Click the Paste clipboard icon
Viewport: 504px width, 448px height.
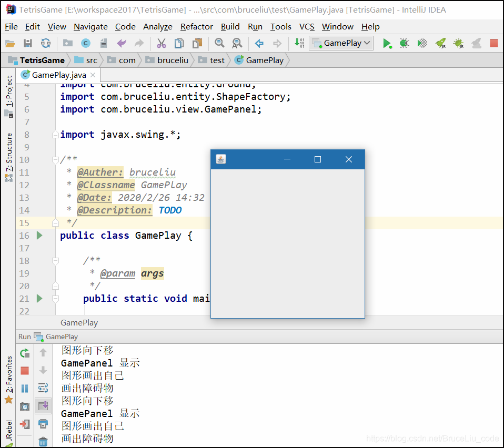click(197, 43)
